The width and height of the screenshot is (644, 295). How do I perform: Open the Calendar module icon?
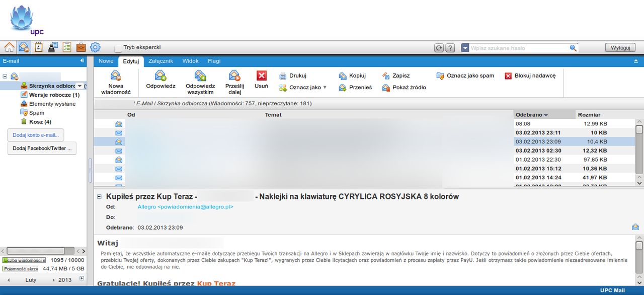[x=38, y=47]
